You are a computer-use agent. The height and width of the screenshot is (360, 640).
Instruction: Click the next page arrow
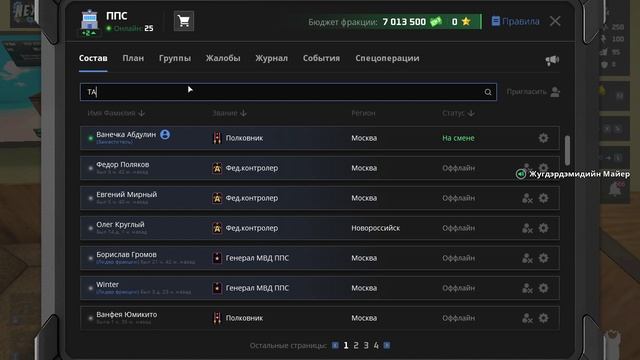tap(387, 345)
